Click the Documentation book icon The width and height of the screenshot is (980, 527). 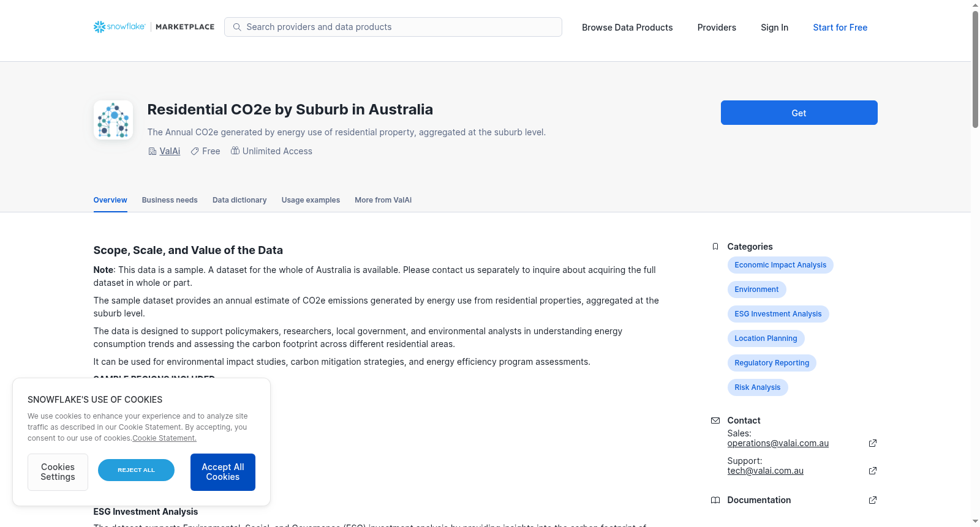click(x=715, y=500)
